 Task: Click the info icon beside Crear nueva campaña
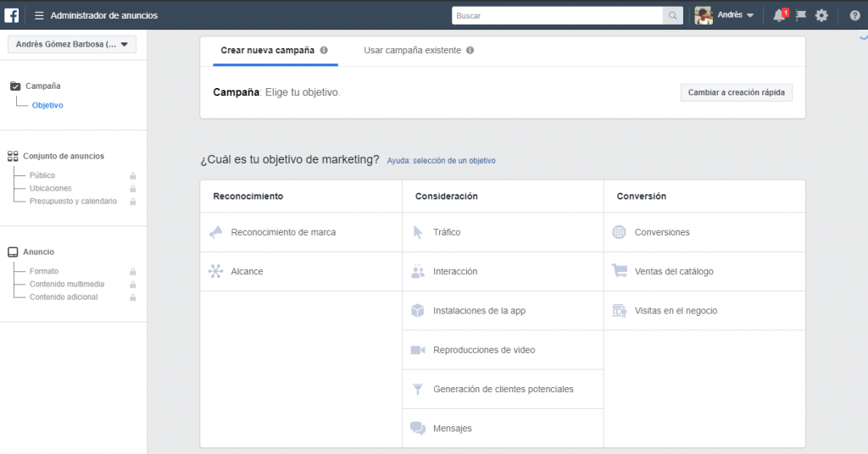pos(324,50)
